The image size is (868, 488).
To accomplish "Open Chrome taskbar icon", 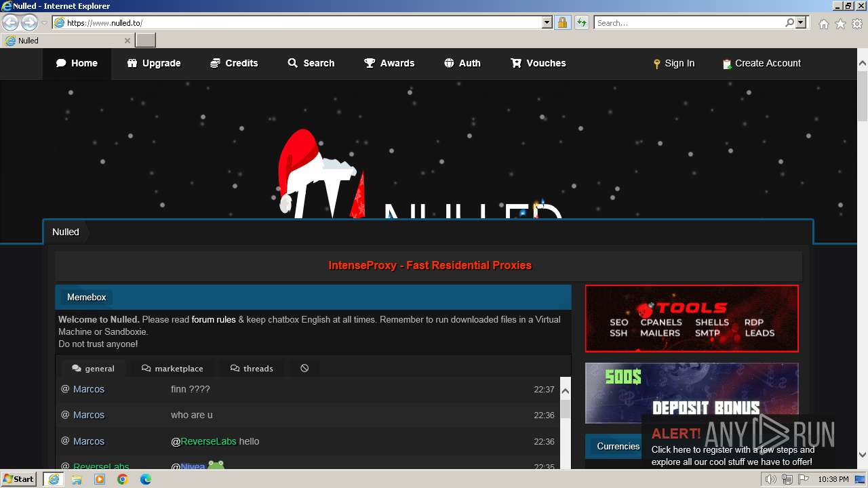I will coord(123,479).
